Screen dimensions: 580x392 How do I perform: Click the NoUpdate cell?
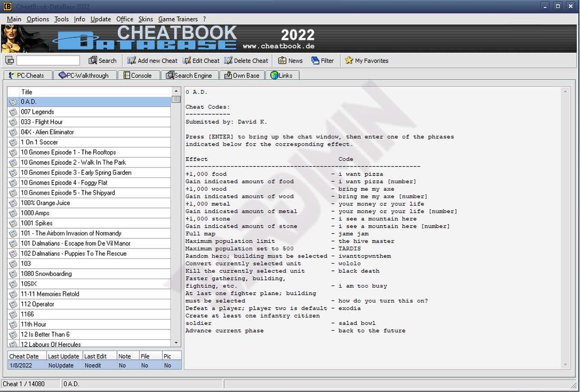pos(64,365)
